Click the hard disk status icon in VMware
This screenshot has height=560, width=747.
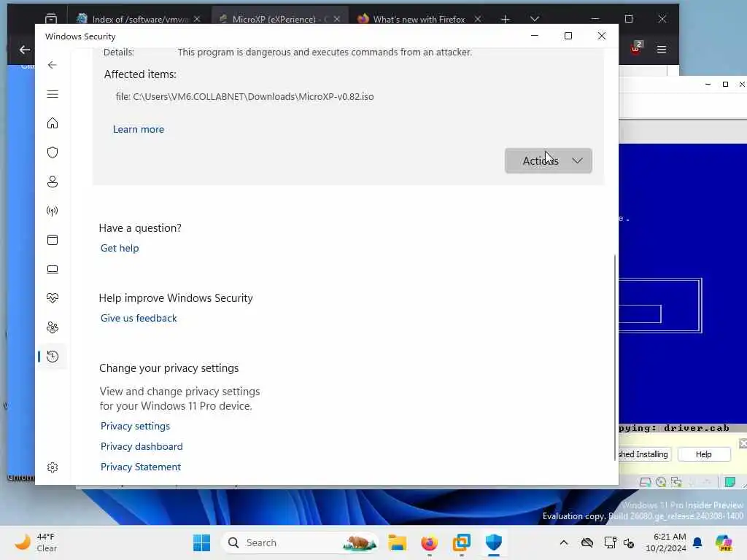click(x=645, y=482)
